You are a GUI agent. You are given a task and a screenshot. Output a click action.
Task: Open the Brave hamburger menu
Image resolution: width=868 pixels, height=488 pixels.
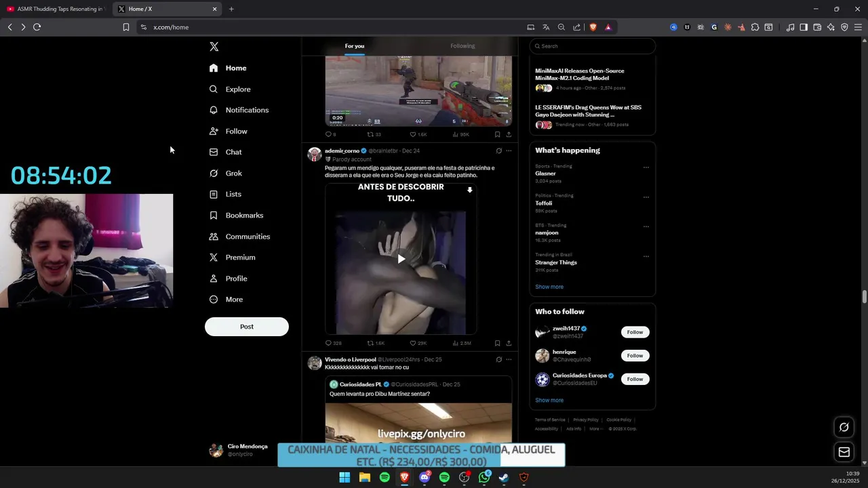pyautogui.click(x=858, y=27)
